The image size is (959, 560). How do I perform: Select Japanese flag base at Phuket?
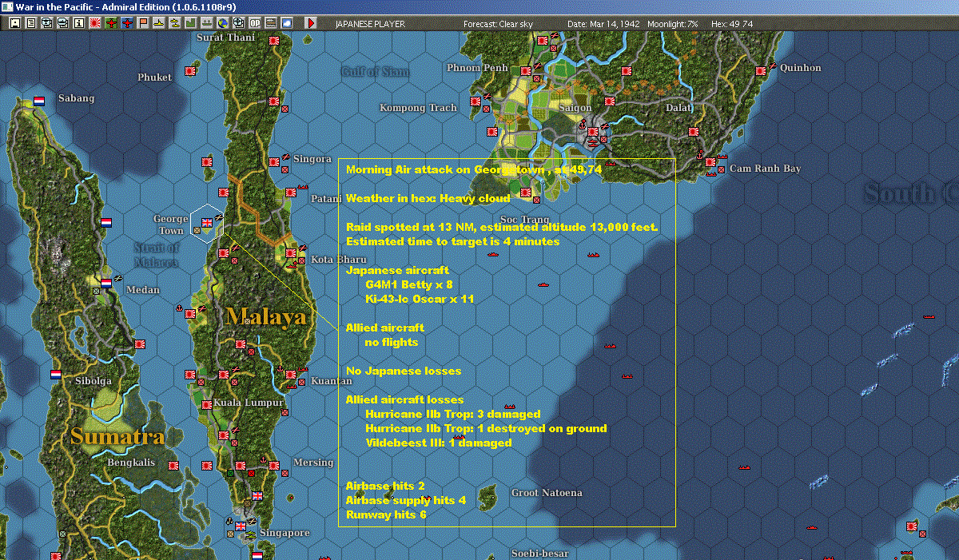pos(191,70)
